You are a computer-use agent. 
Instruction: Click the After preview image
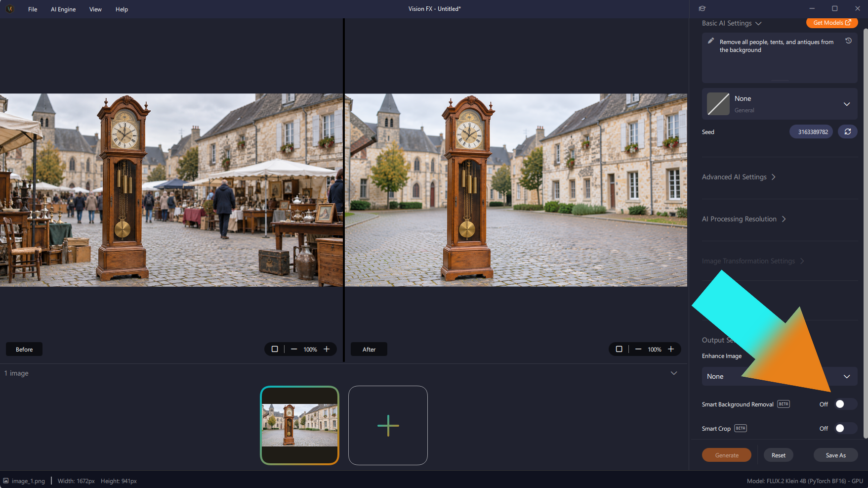tap(516, 190)
